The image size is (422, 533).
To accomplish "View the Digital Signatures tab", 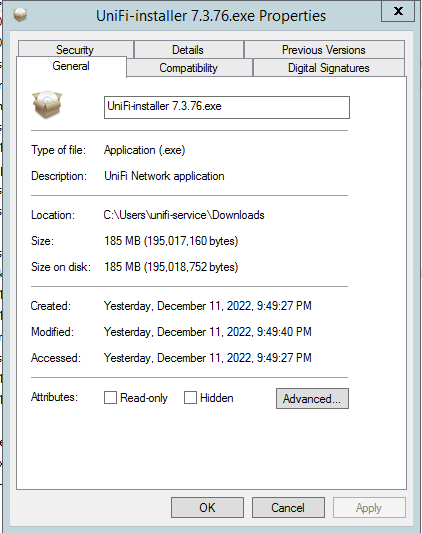I will point(328,68).
